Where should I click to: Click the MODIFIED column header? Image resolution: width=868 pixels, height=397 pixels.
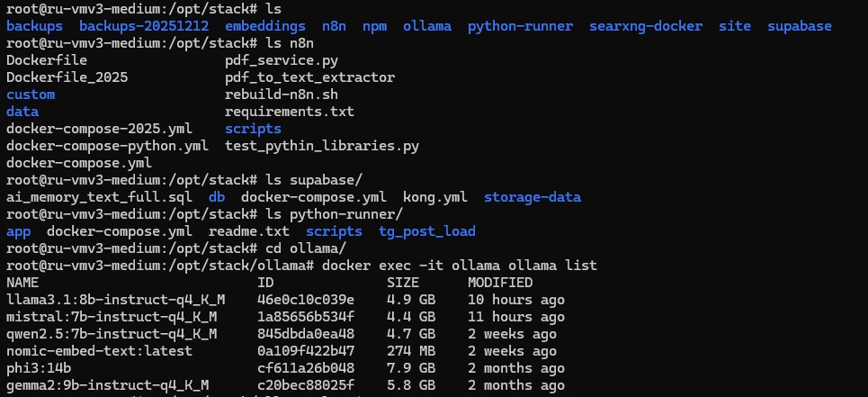coord(500,283)
